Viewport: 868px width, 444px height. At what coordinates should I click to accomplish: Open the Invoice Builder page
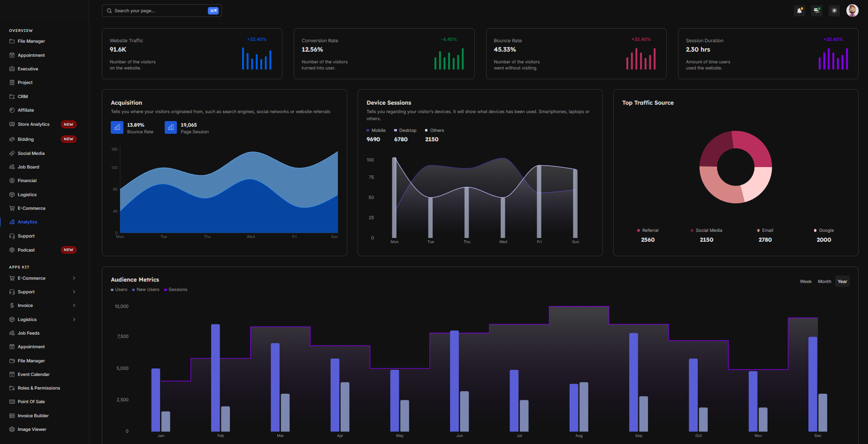33,415
